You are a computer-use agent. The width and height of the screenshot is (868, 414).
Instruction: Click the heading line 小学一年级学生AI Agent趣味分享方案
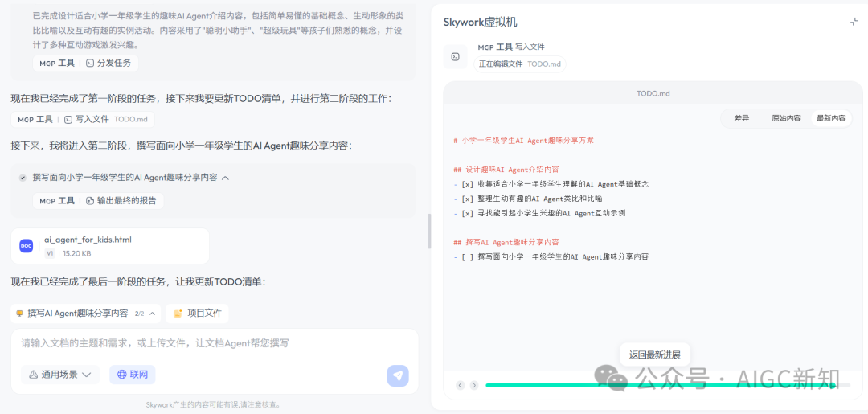523,141
